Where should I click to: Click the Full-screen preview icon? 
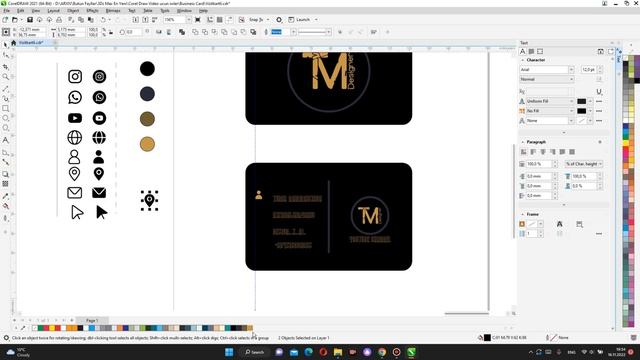[198, 20]
